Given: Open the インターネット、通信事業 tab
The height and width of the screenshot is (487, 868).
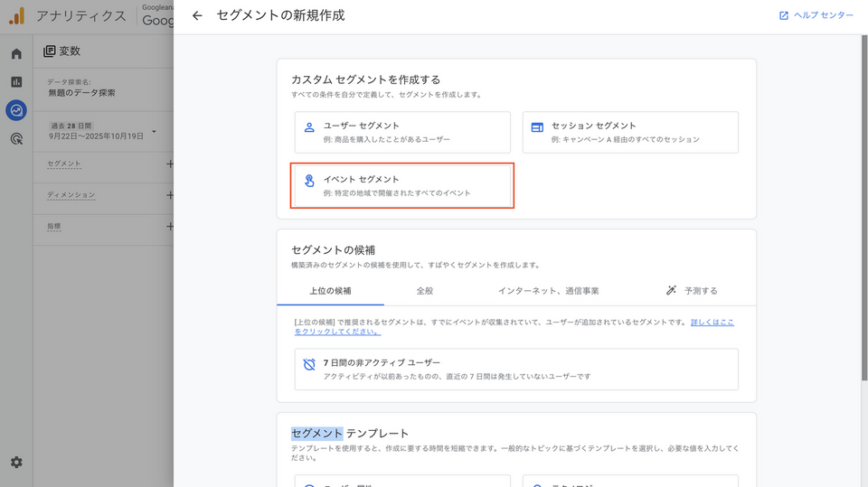Looking at the screenshot, I should (x=548, y=291).
